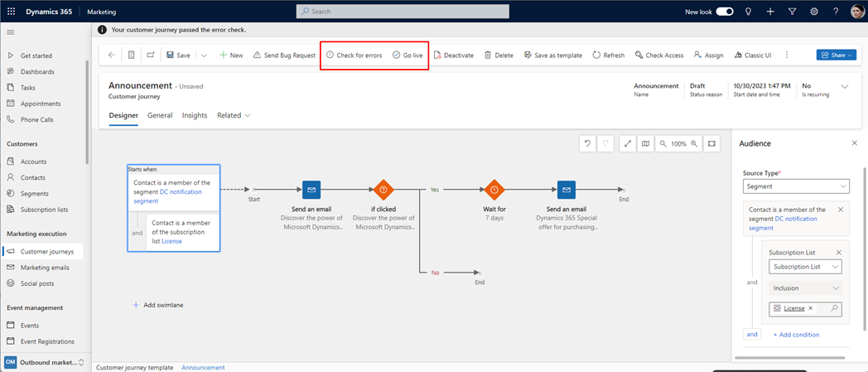Screen dimensions: 868x372
Task: Refresh the journey record
Action: tap(609, 55)
